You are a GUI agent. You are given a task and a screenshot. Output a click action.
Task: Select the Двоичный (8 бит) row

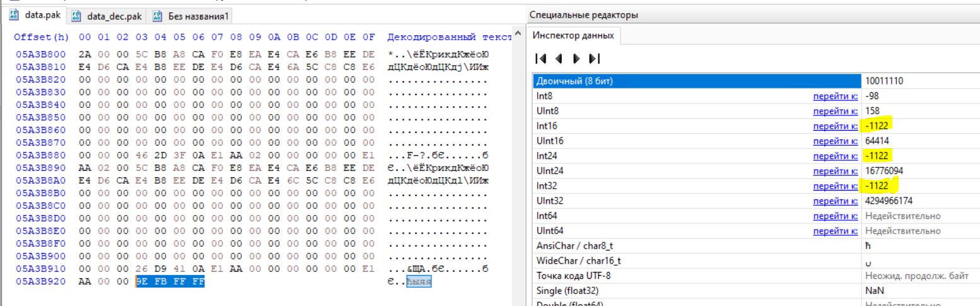[x=694, y=81]
